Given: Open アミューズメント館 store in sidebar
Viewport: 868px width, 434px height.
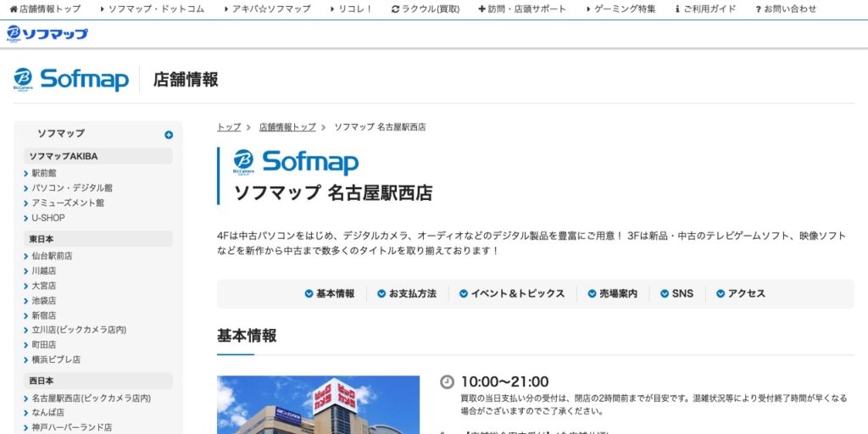Looking at the screenshot, I should tap(68, 203).
